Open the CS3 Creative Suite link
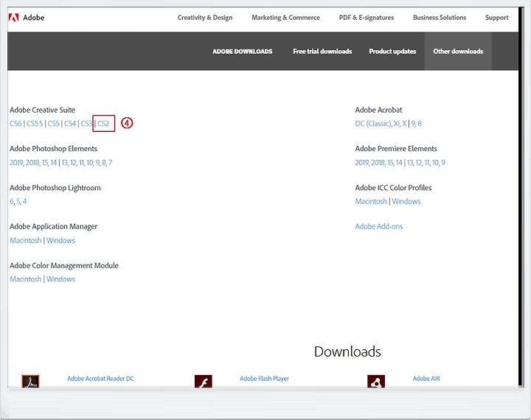This screenshot has height=420, width=531. (86, 124)
